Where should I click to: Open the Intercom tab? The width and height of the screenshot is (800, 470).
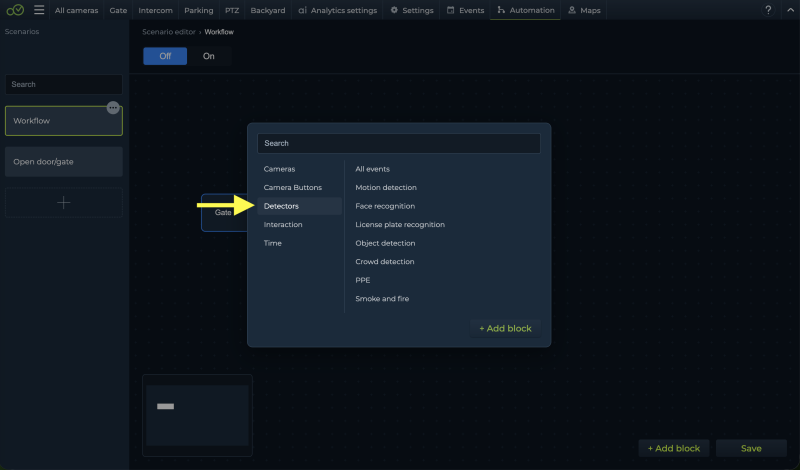click(x=156, y=10)
